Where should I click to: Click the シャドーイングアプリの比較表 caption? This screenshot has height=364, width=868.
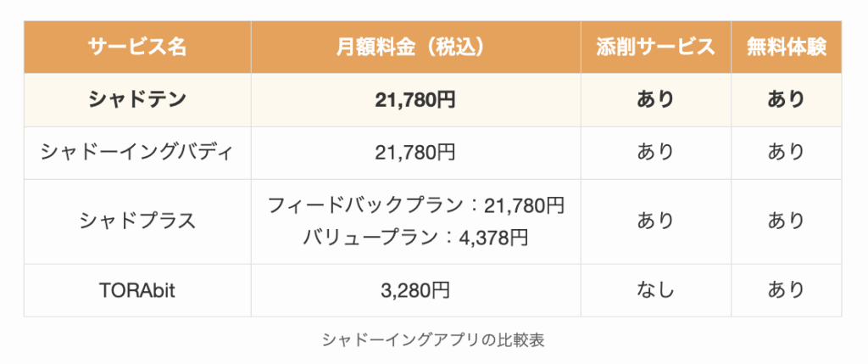click(433, 340)
